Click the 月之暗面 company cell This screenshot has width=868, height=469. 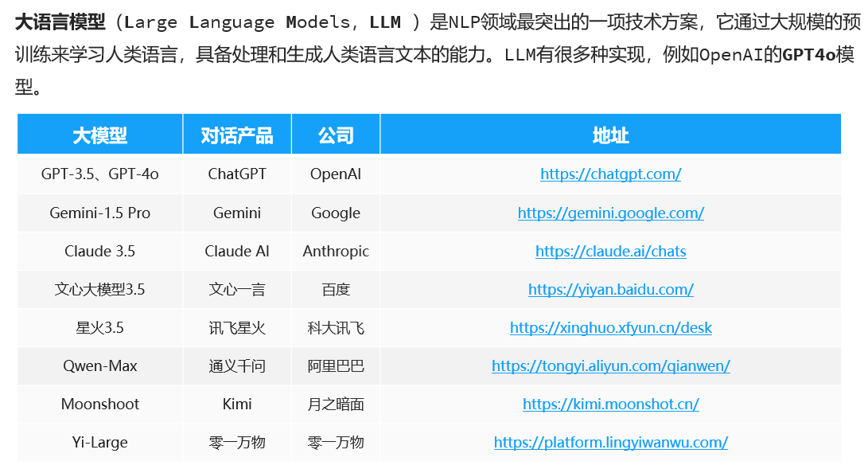coord(336,404)
